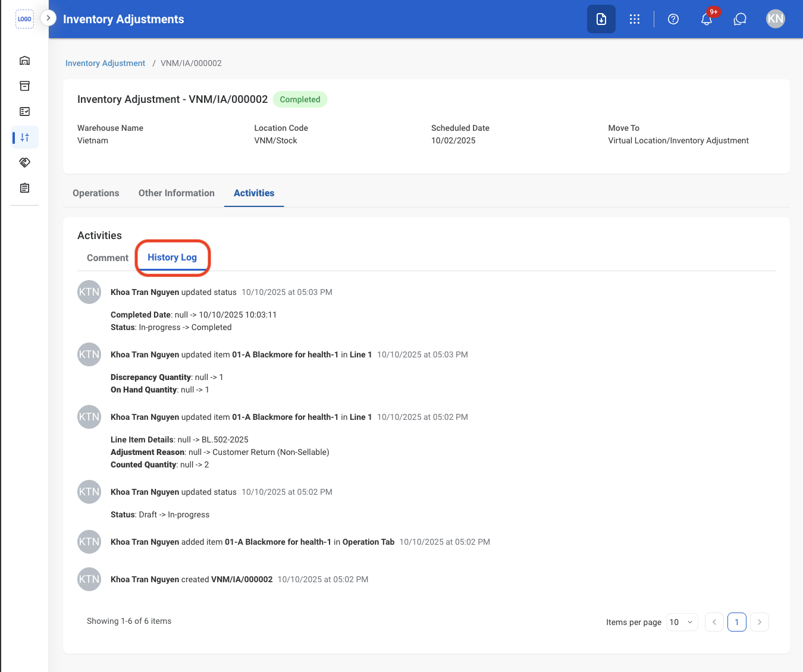This screenshot has width=803, height=672.
Task: Click 'Line Item Details' BL.502-2025 text
Action: (x=180, y=440)
